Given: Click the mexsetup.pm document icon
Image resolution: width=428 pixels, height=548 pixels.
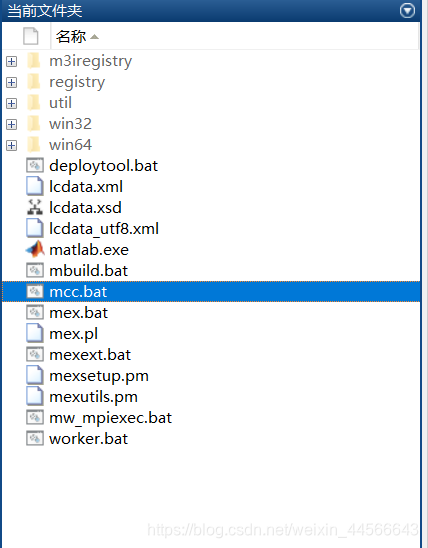Looking at the screenshot, I should click(35, 375).
